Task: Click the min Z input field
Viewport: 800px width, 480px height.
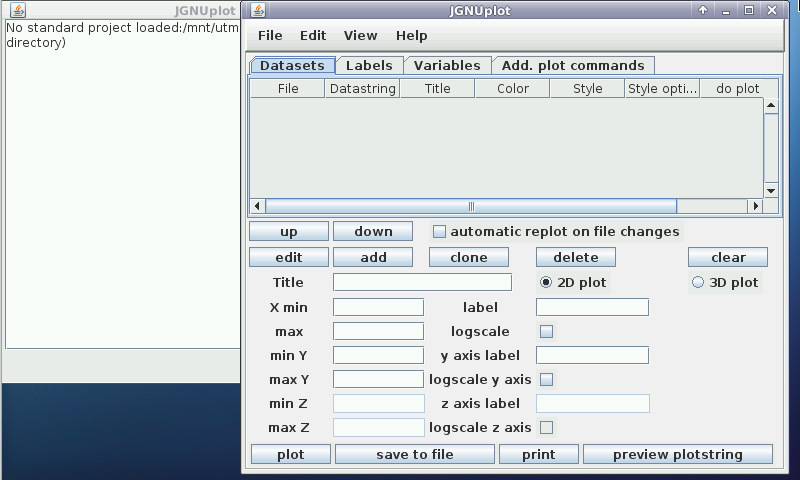Action: (x=379, y=403)
